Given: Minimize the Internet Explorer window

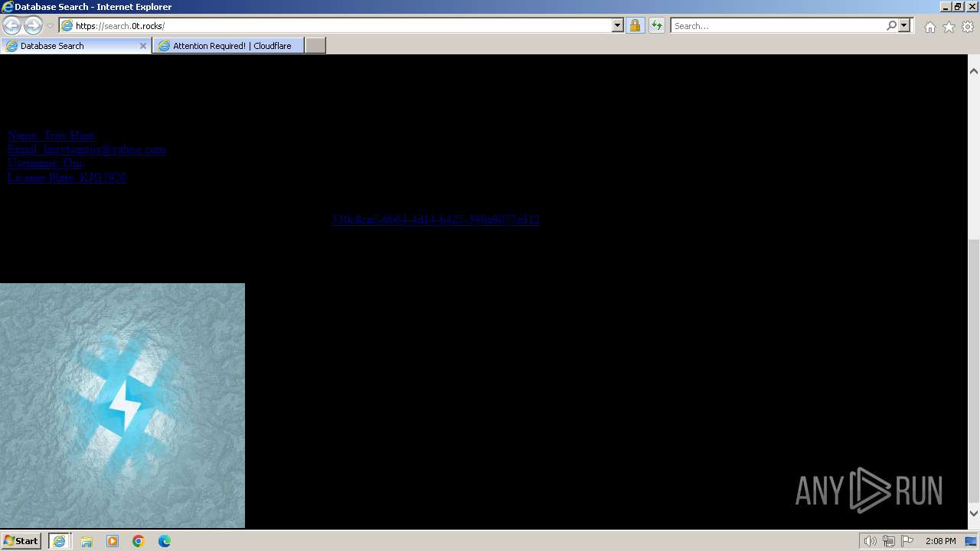Looking at the screenshot, I should [945, 6].
